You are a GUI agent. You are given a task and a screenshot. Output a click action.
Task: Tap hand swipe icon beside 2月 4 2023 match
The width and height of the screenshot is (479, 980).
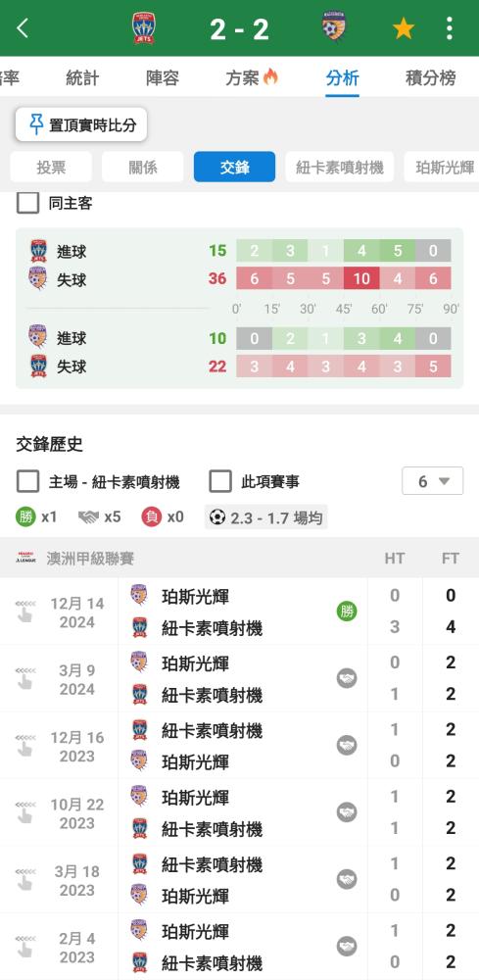click(x=24, y=947)
